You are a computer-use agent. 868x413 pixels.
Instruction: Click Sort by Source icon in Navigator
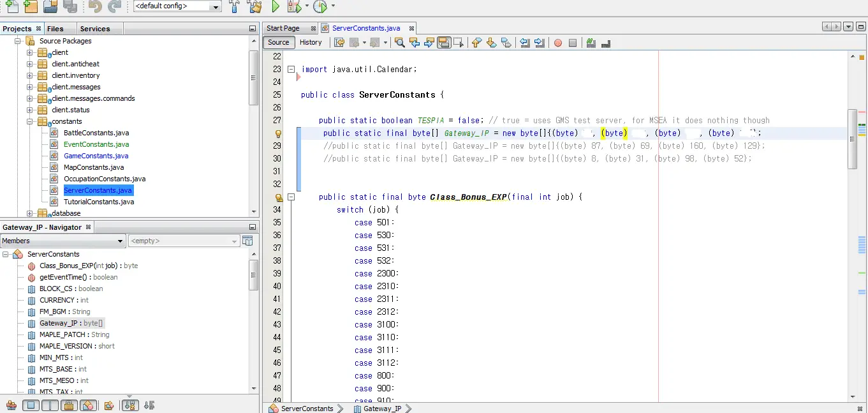(x=149, y=405)
